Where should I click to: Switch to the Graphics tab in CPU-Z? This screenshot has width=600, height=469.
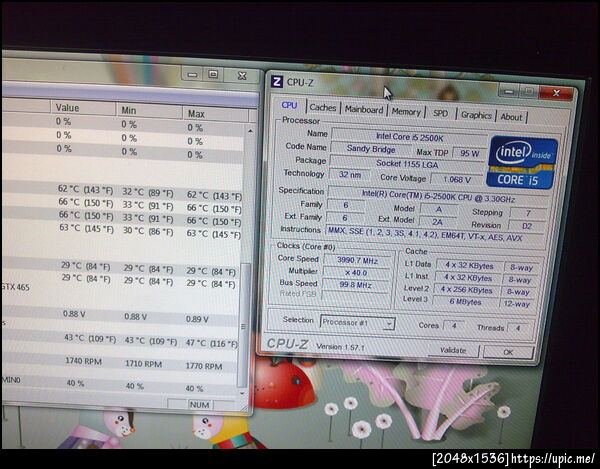coord(476,115)
